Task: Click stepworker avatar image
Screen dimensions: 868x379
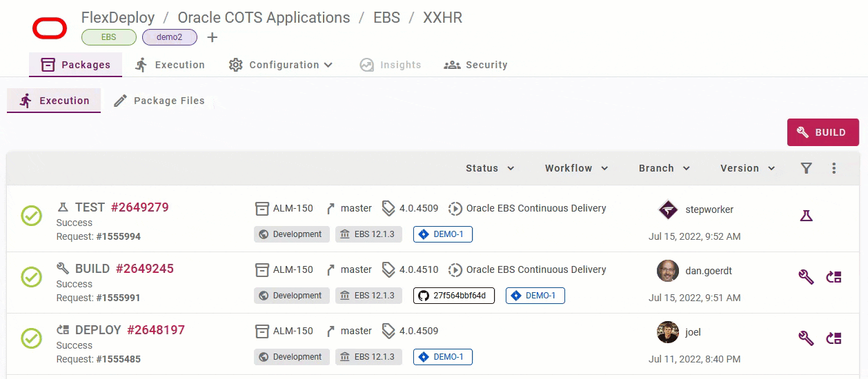Action: tap(668, 209)
